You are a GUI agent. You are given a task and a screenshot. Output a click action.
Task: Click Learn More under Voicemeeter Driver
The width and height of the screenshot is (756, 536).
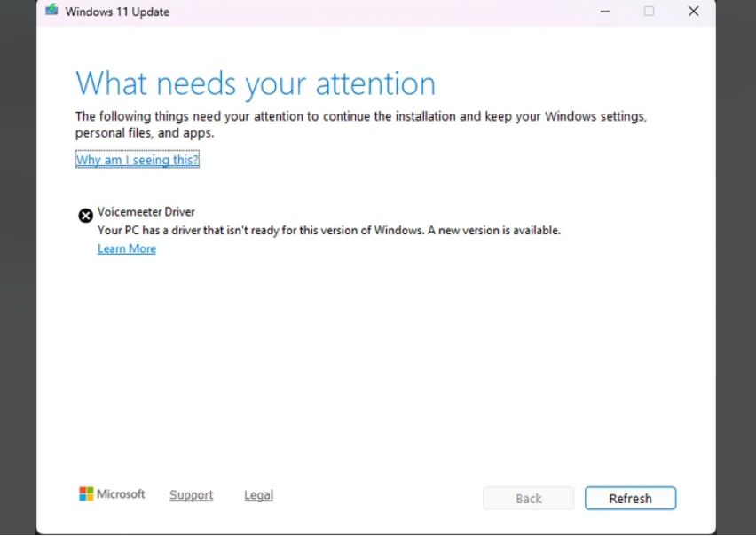pos(127,248)
